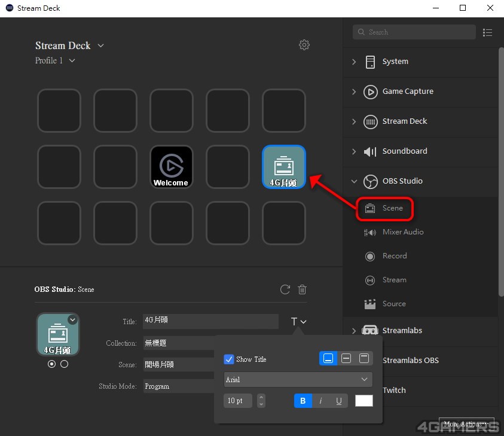Click the Streamlabs category icon
Screen dimensions: 504x436
pos(370,330)
